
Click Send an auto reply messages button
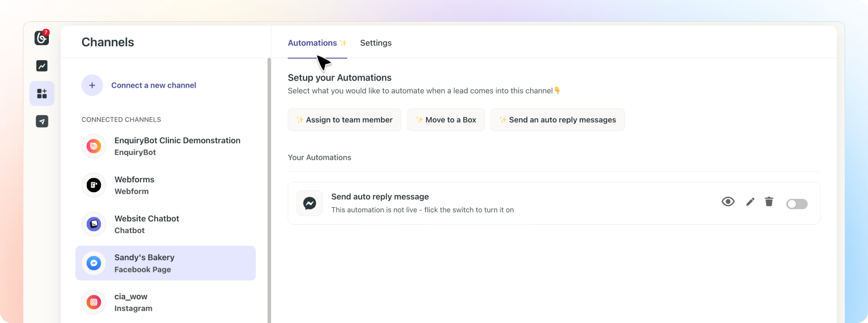tap(557, 120)
